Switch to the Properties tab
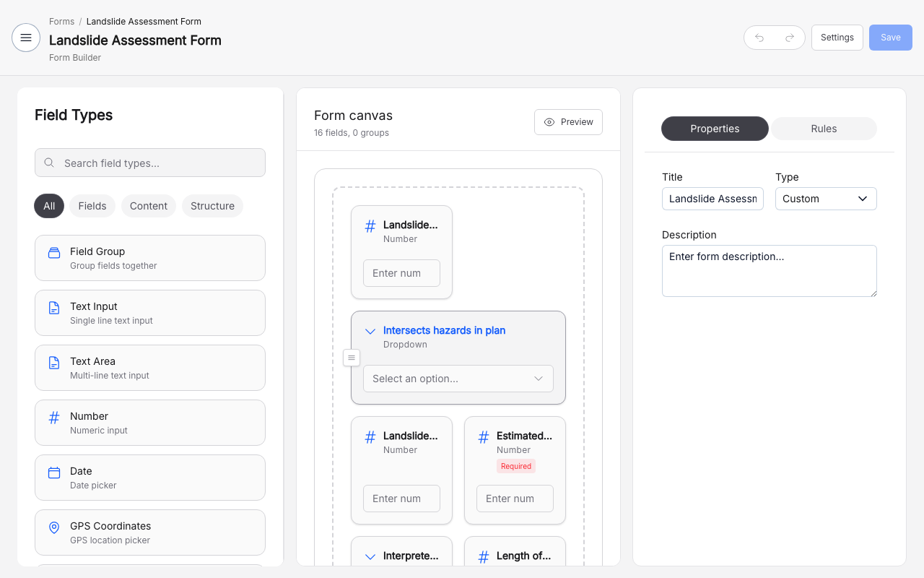This screenshot has width=924, height=578. click(715, 129)
